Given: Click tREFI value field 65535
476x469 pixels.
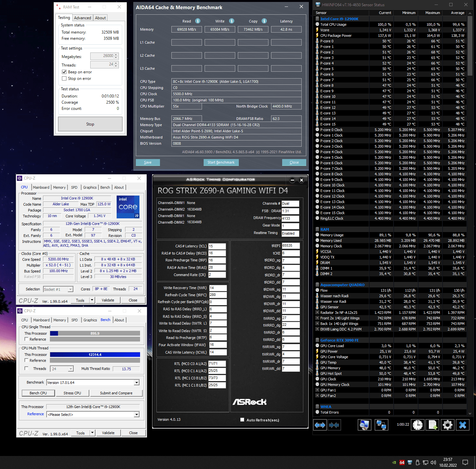Looking at the screenshot, I should (291, 245).
